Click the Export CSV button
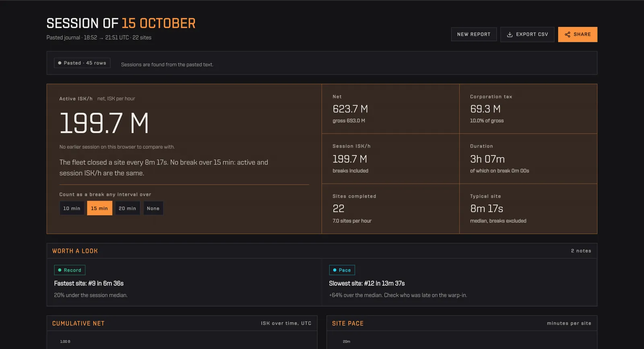644x349 pixels. click(x=527, y=35)
